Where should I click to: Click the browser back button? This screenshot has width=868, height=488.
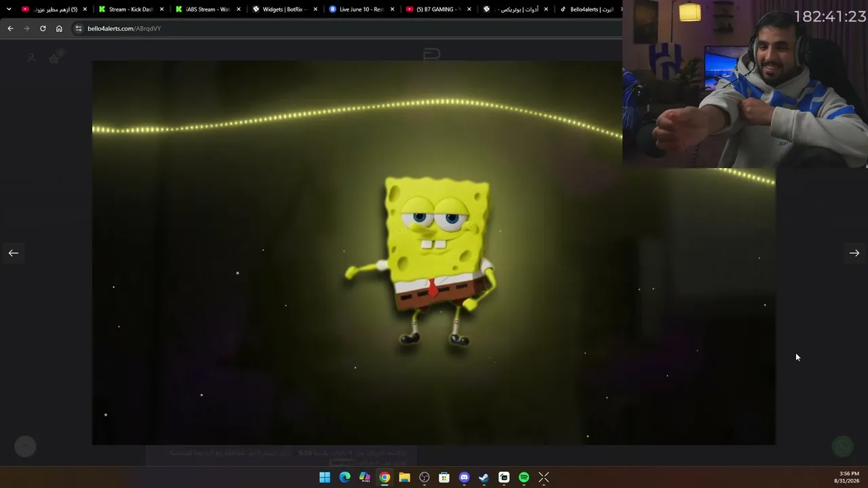pos(10,28)
